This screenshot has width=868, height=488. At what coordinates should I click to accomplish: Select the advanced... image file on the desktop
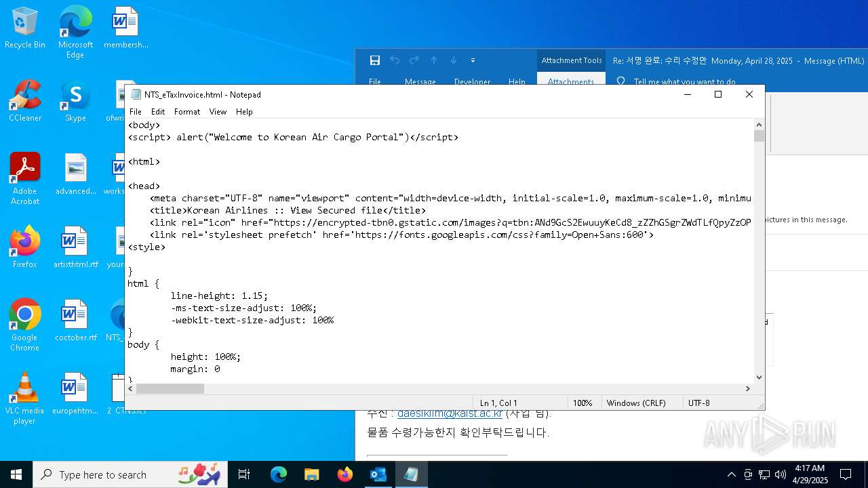click(x=75, y=174)
